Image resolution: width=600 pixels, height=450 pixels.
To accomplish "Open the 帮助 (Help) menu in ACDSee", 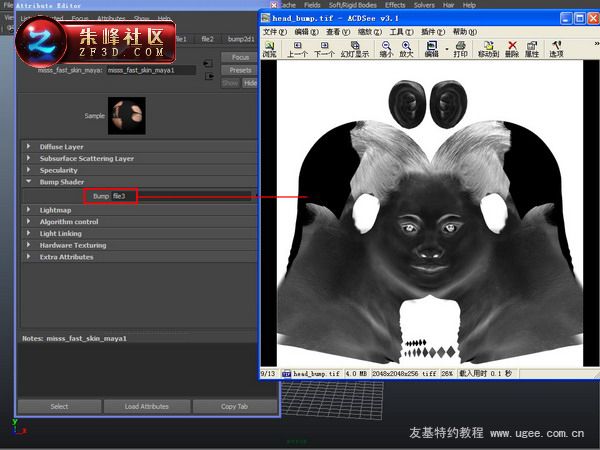I will [465, 32].
